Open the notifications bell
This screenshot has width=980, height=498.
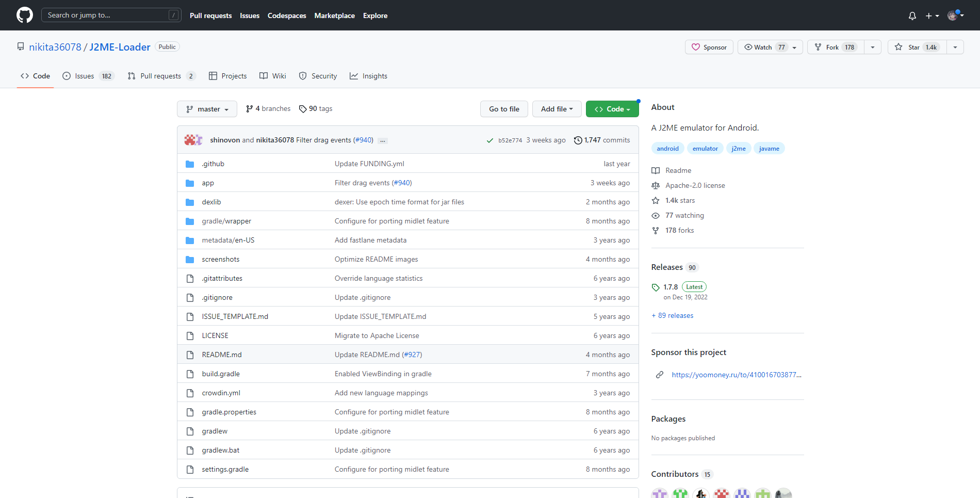click(x=912, y=15)
